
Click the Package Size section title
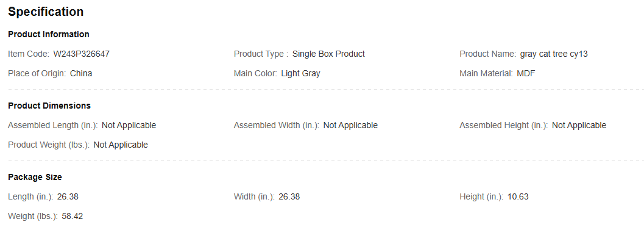[x=35, y=178]
